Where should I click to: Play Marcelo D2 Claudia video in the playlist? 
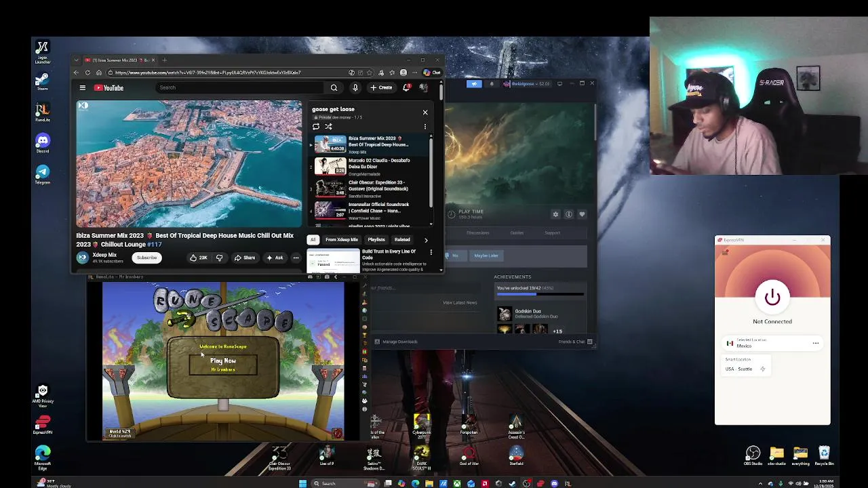pyautogui.click(x=370, y=166)
